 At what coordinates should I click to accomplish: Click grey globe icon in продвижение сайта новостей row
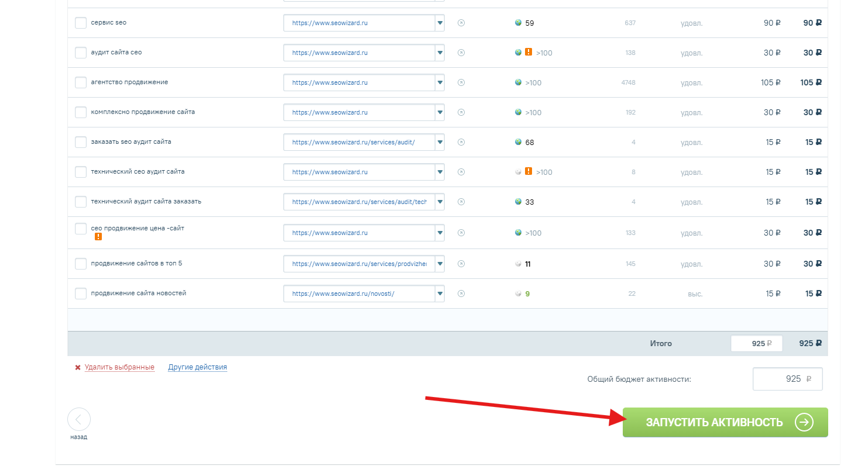518,294
